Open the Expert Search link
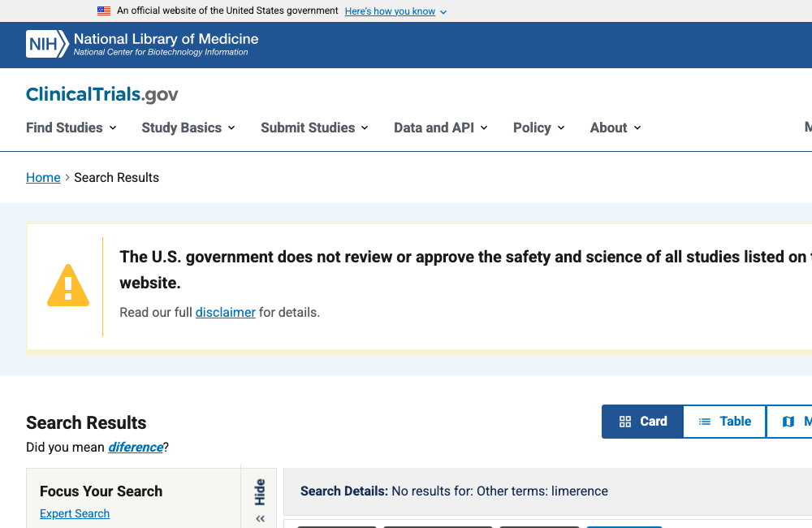 coord(75,513)
